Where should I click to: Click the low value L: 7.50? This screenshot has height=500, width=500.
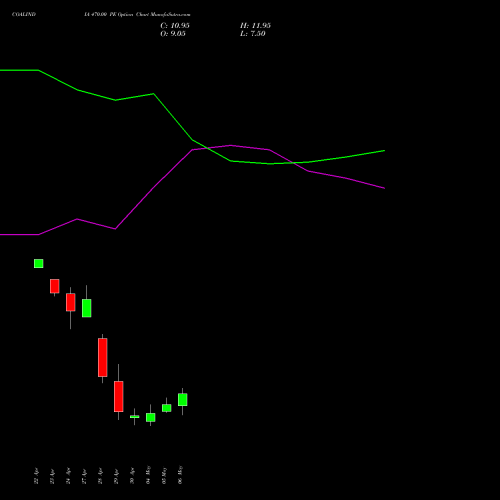coord(253,34)
